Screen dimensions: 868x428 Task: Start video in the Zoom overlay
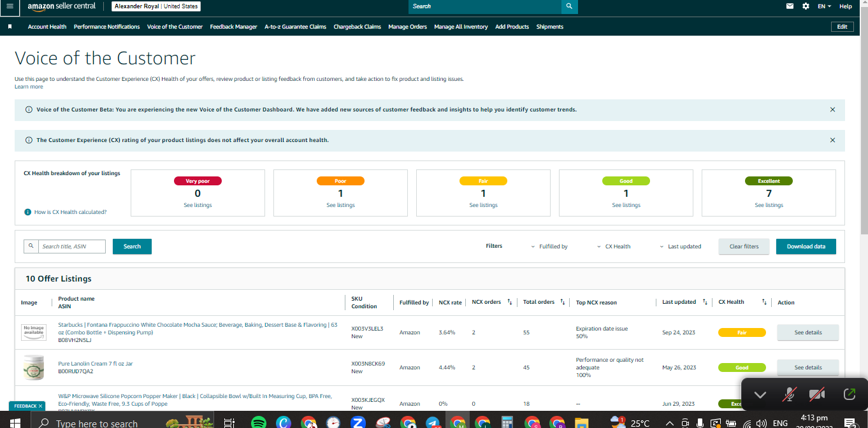pyautogui.click(x=817, y=395)
